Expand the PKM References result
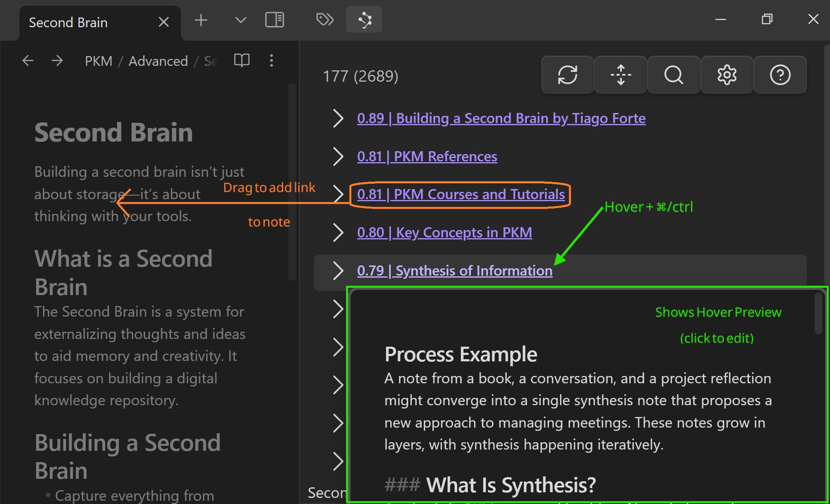This screenshot has width=830, height=504. click(x=338, y=156)
